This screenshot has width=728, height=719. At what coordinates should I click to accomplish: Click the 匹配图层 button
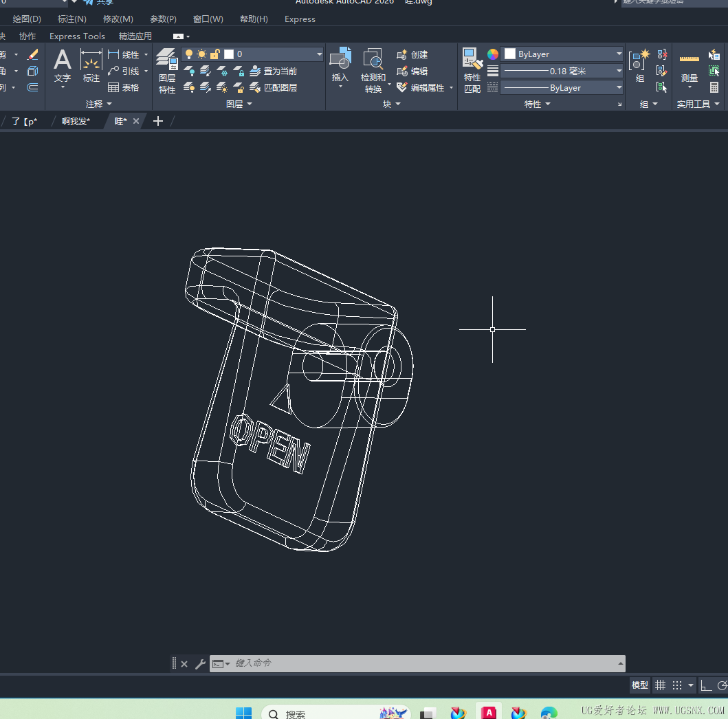click(274, 87)
